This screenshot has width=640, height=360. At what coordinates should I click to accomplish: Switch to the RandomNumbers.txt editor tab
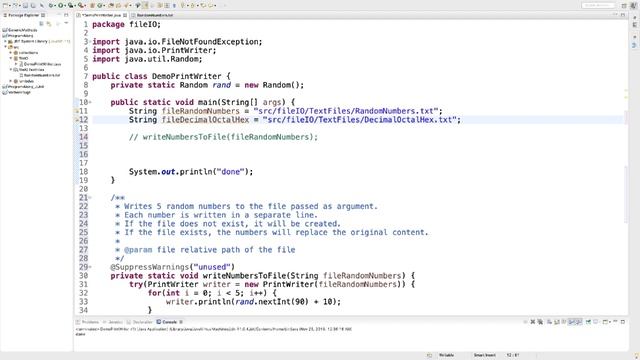(152, 15)
